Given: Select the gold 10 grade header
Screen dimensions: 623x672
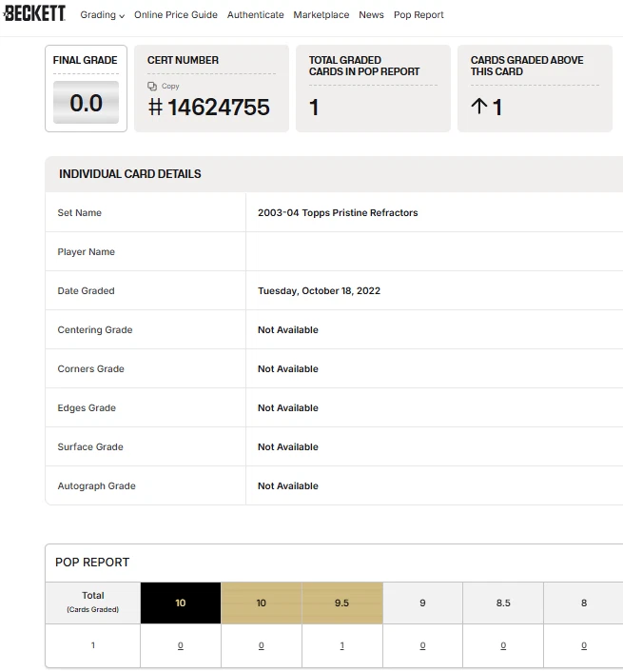Looking at the screenshot, I should coord(262,603).
